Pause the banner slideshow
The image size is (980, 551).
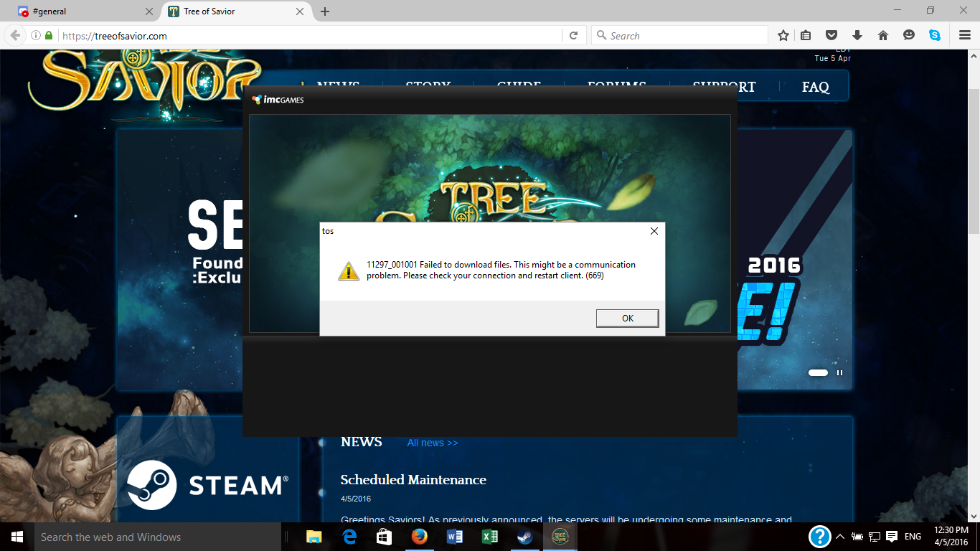pyautogui.click(x=839, y=372)
